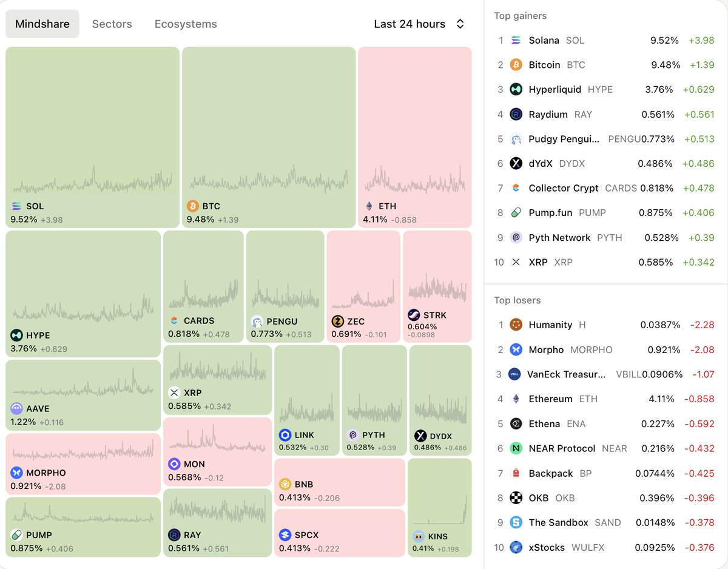Click the +0.342 change for XRP in gainers

(x=698, y=262)
